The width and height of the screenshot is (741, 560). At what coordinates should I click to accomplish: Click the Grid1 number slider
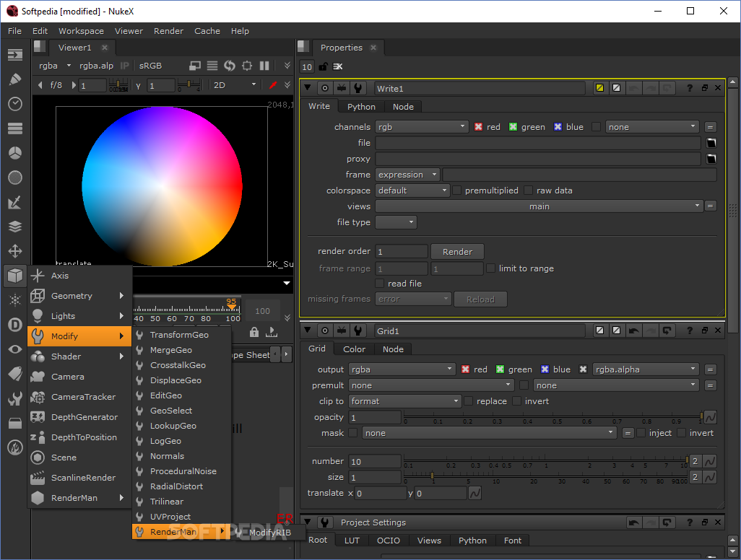[546, 461]
